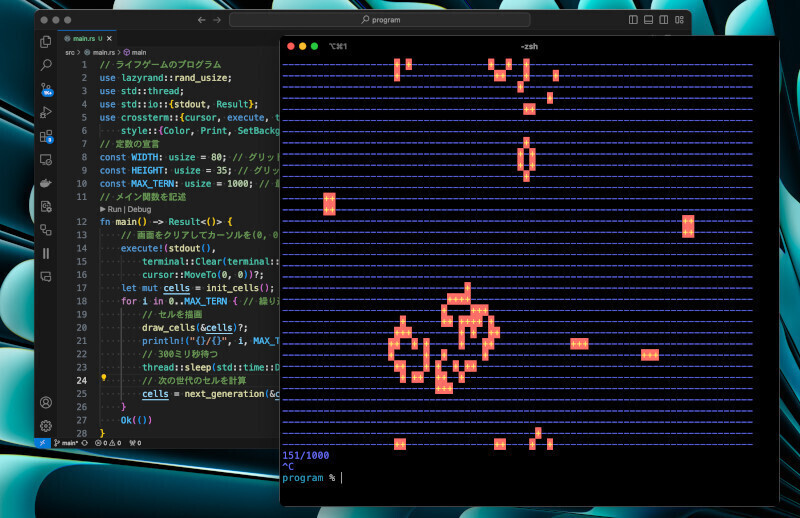The image size is (800, 518).
Task: Toggle the bottom panel layout button
Action: (648, 20)
